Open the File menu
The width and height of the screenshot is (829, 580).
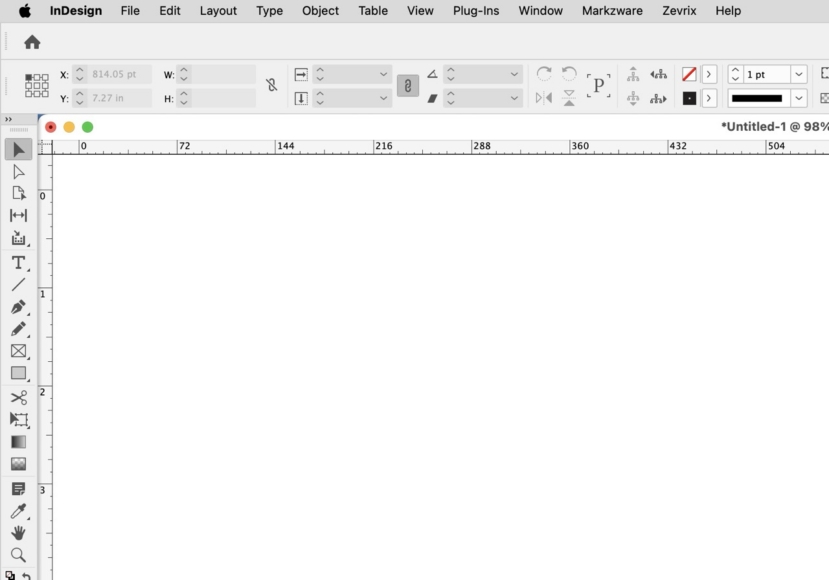pyautogui.click(x=130, y=11)
